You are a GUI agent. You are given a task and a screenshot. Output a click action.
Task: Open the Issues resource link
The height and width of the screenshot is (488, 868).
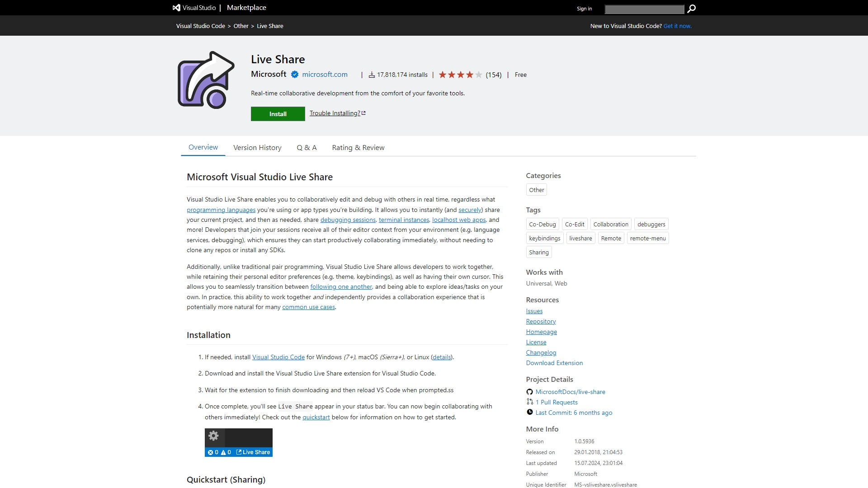(x=534, y=311)
